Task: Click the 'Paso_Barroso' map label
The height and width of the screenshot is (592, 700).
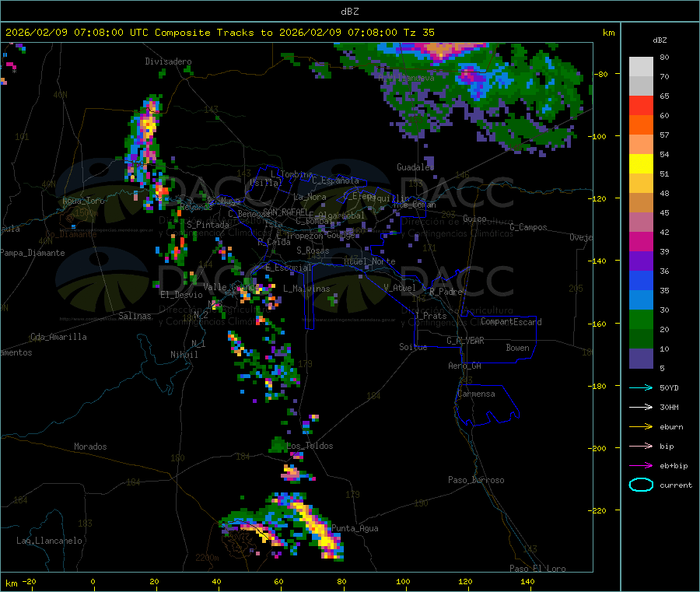Action: [x=476, y=480]
